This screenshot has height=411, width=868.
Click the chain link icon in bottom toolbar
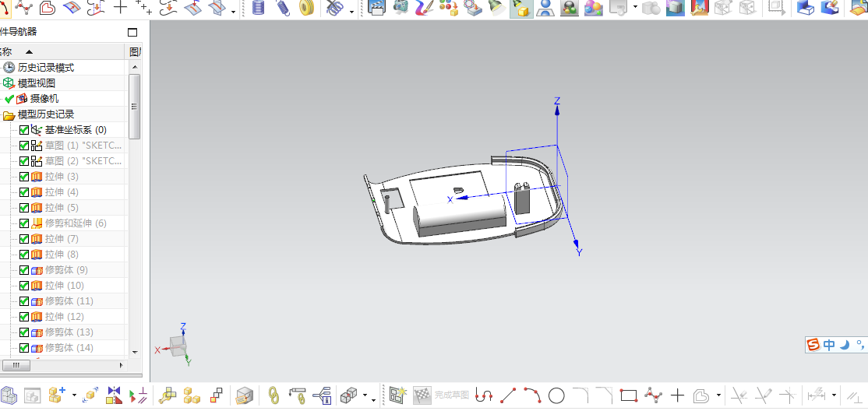273,395
